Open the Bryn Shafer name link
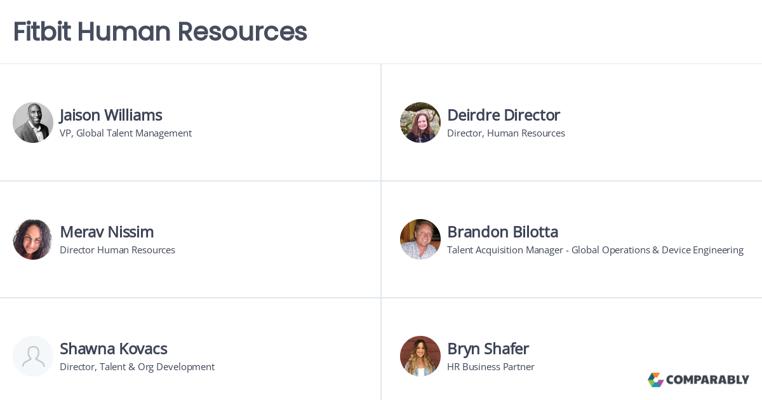Image resolution: width=762 pixels, height=400 pixels. click(x=488, y=348)
